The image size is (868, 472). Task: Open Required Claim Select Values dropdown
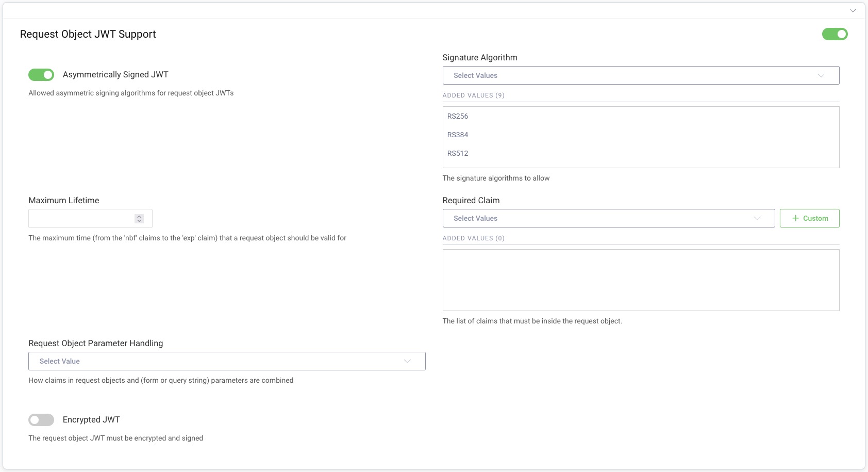tap(598, 218)
